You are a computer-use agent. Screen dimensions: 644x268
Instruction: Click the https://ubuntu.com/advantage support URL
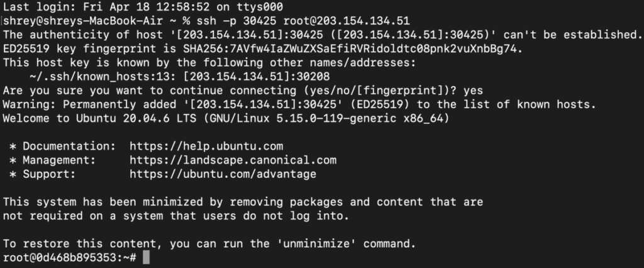(223, 174)
